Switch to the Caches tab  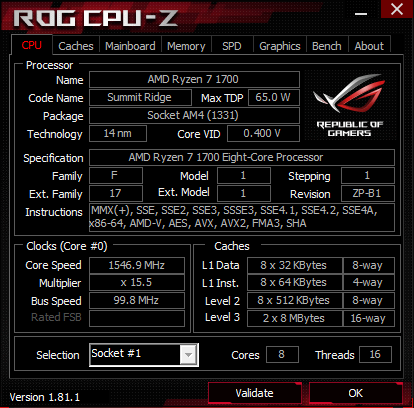point(76,46)
